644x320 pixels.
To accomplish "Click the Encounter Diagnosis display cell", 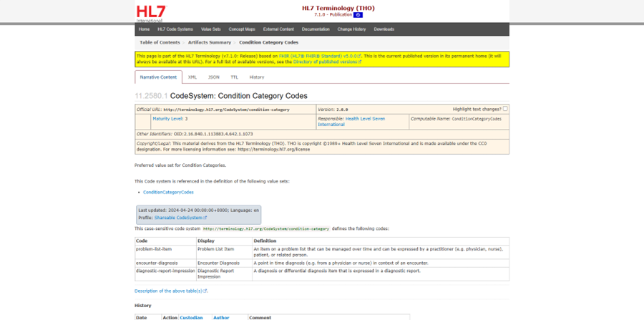I will click(x=224, y=263).
